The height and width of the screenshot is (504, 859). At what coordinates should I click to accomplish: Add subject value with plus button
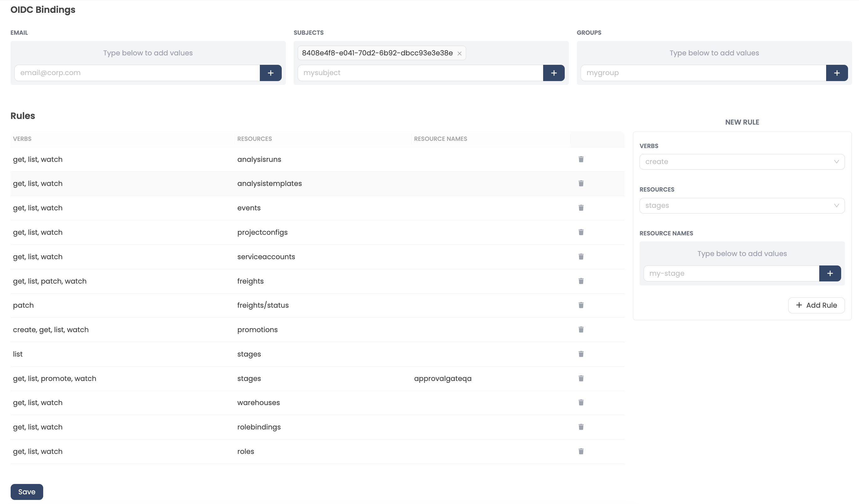pos(553,73)
